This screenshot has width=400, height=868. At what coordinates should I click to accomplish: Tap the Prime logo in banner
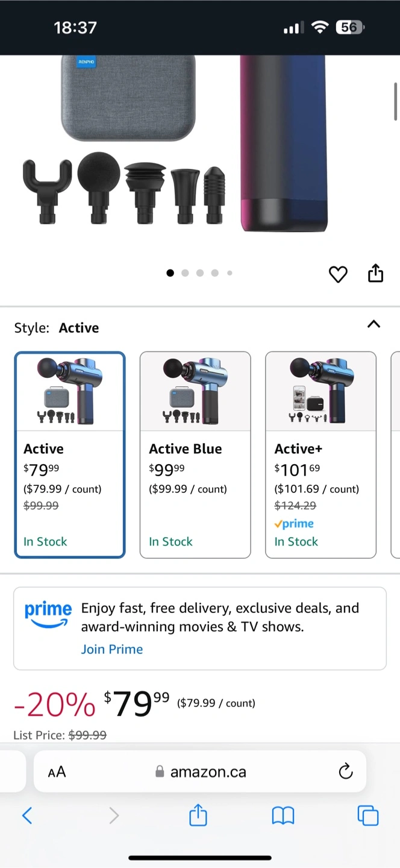pyautogui.click(x=48, y=614)
